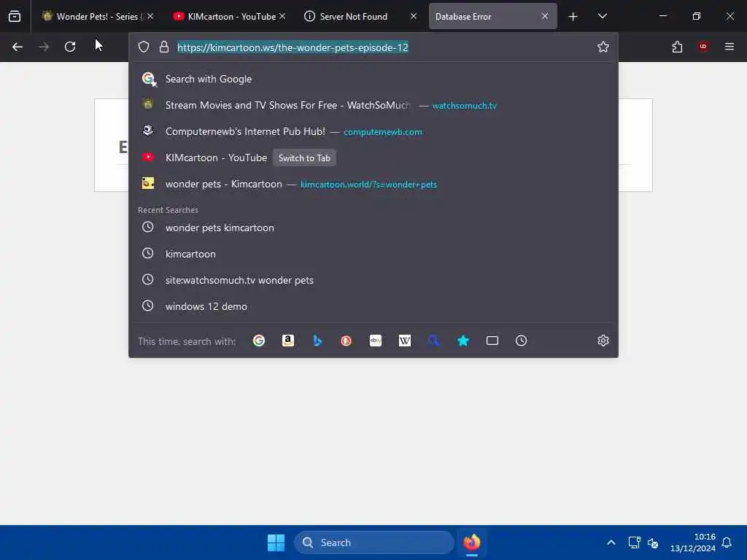Screen dimensions: 747x560
Task: Go back to the previous page
Action: tap(18, 47)
